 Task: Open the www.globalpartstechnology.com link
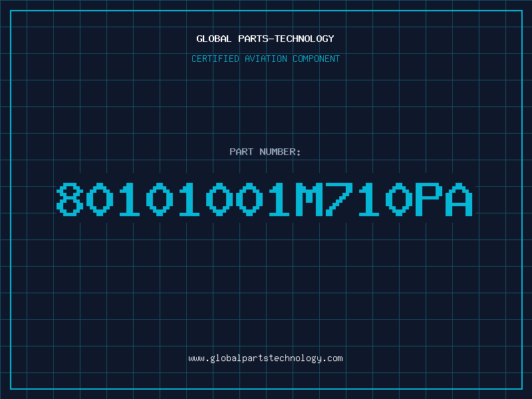click(x=265, y=358)
